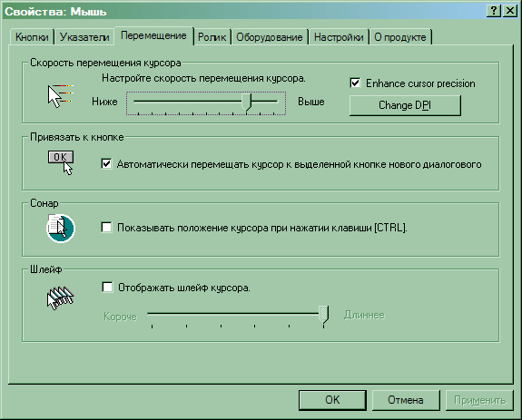522x420 pixels.
Task: Go to the О продукте tab
Action: tap(400, 37)
